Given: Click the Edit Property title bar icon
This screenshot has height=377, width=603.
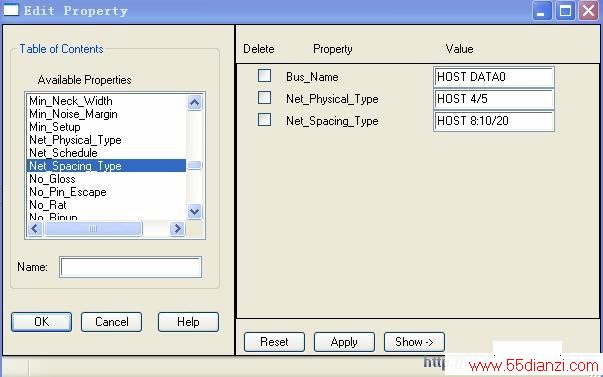Looking at the screenshot, I should 10,10.
